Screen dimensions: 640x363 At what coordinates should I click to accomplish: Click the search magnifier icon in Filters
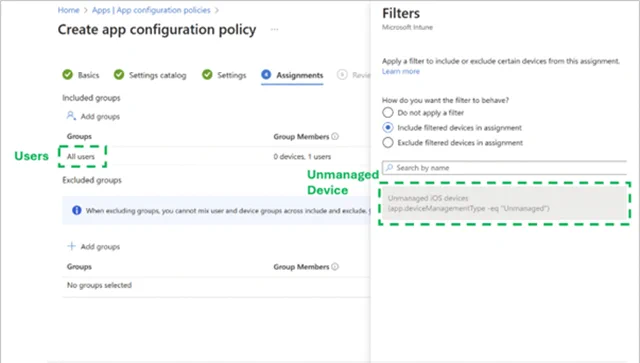389,167
